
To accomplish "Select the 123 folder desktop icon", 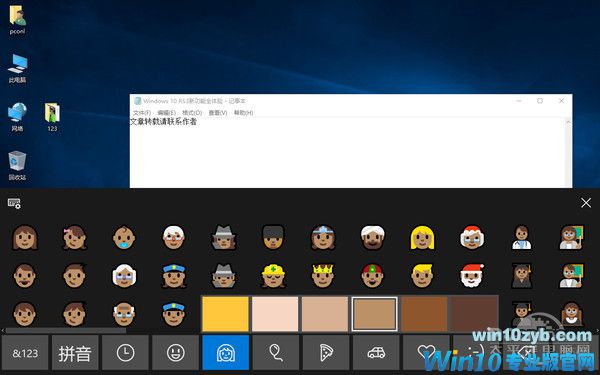I will (x=52, y=117).
